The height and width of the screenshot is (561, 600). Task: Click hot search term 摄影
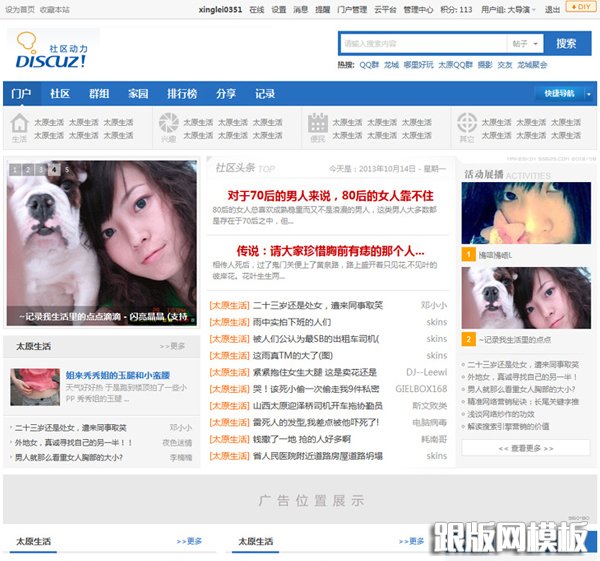[x=485, y=65]
